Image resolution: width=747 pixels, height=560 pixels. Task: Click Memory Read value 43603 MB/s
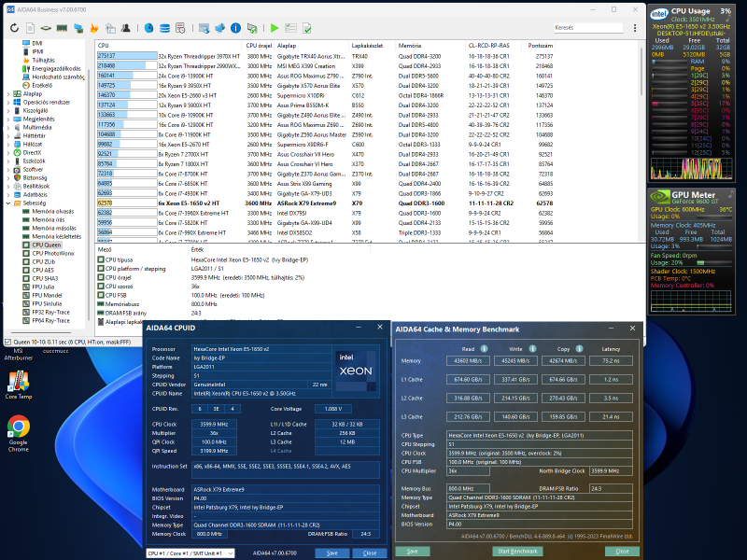pyautogui.click(x=468, y=360)
